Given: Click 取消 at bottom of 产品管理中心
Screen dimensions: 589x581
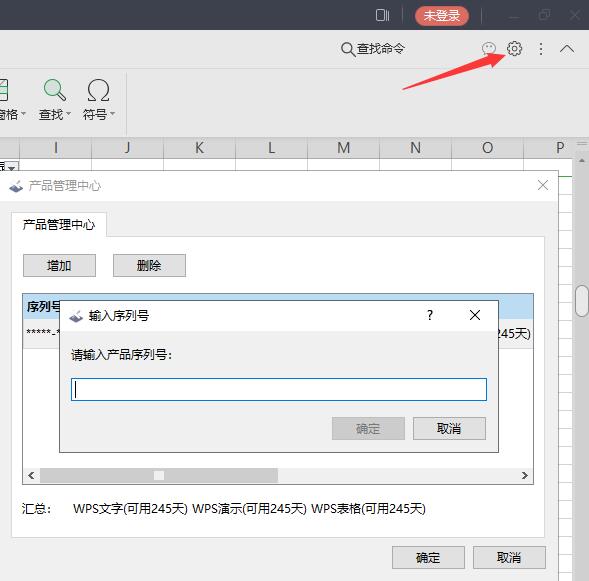Looking at the screenshot, I should 509,558.
